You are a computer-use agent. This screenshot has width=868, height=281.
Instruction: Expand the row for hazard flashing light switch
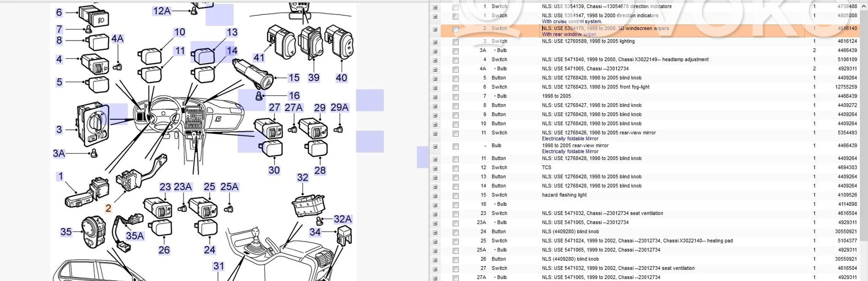(x=435, y=196)
